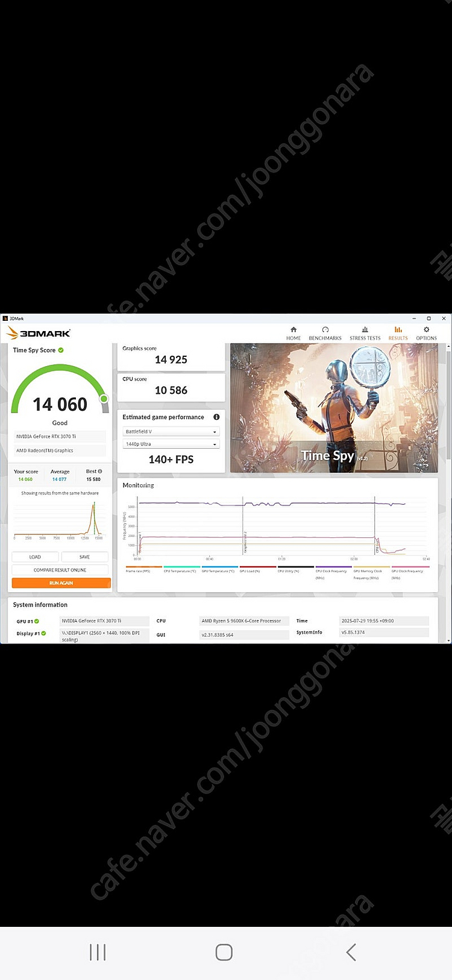
Task: Click Time value 2025-07-29 19:55
Action: coord(384,621)
